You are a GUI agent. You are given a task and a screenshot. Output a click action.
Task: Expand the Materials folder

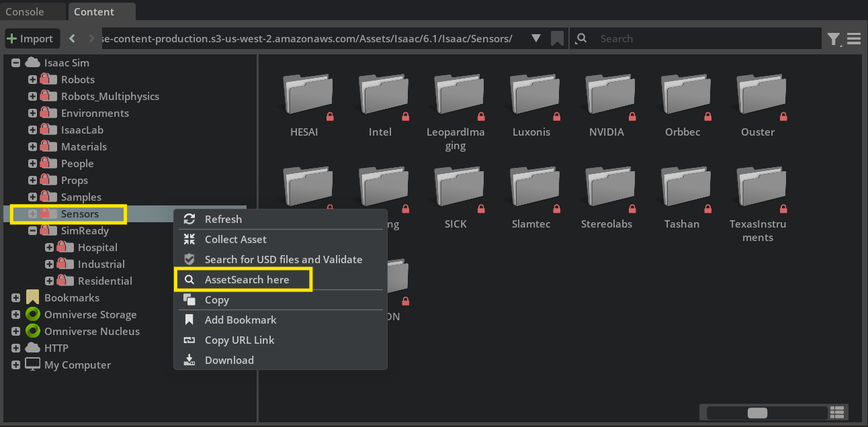(32, 146)
